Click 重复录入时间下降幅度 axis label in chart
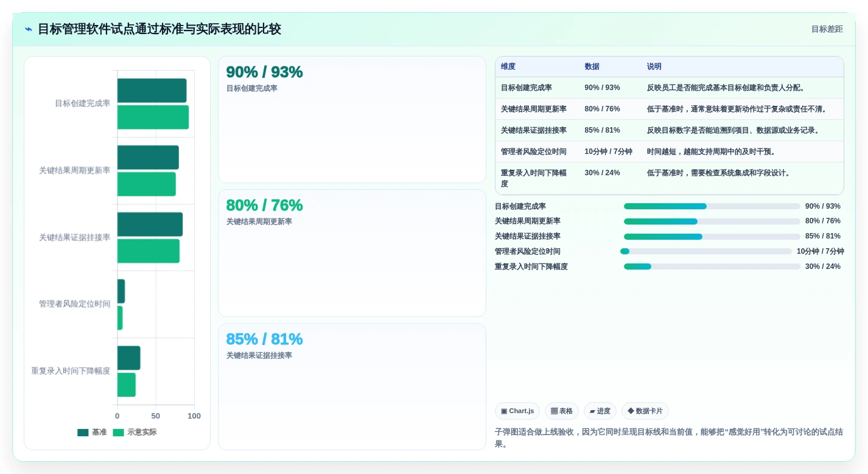868x474 pixels. coord(71,371)
